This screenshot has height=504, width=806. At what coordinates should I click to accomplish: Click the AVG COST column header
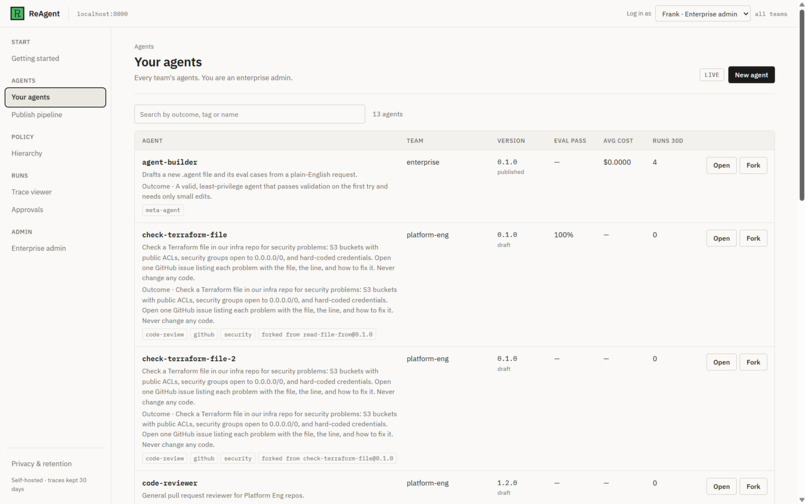click(x=618, y=140)
